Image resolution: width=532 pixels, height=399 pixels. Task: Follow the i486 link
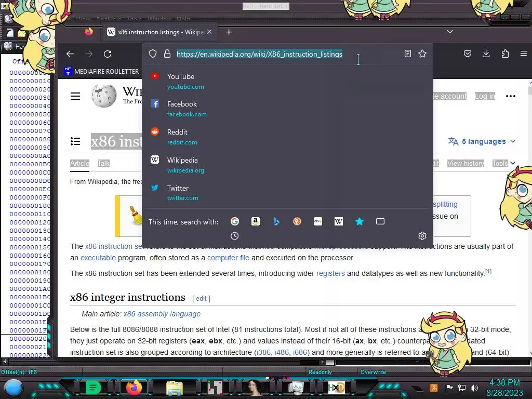(x=282, y=353)
